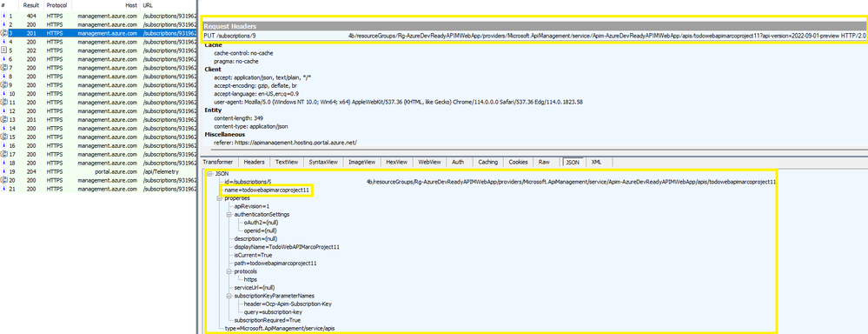This screenshot has width=868, height=334.
Task: Switch to the SyntaxView tab
Action: pyautogui.click(x=323, y=163)
